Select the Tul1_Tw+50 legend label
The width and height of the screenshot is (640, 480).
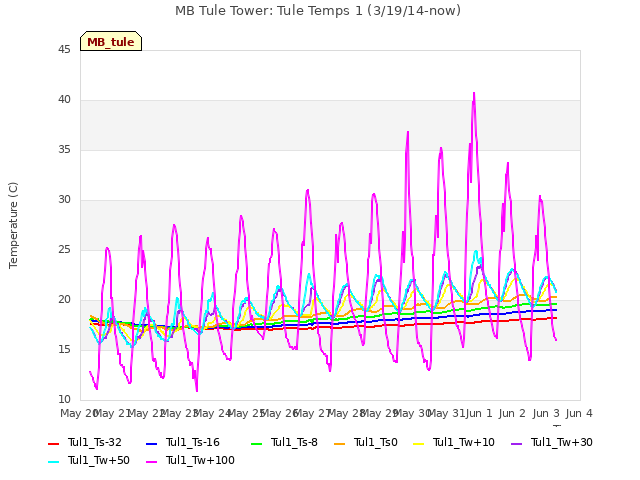99,460
